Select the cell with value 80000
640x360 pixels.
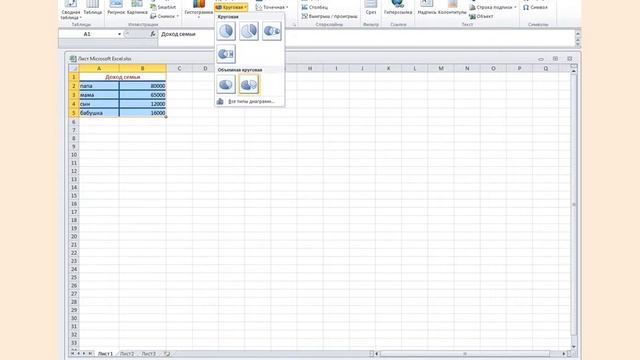tap(143, 86)
